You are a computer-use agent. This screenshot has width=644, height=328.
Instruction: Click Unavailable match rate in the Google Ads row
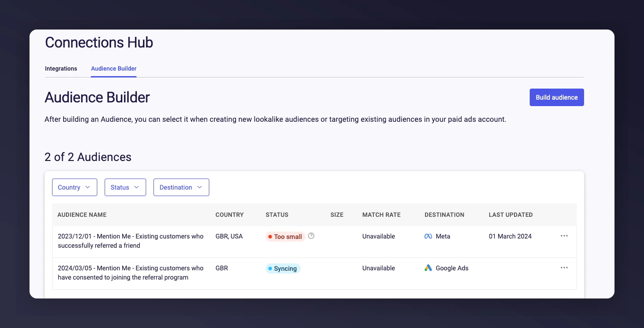[378, 268]
